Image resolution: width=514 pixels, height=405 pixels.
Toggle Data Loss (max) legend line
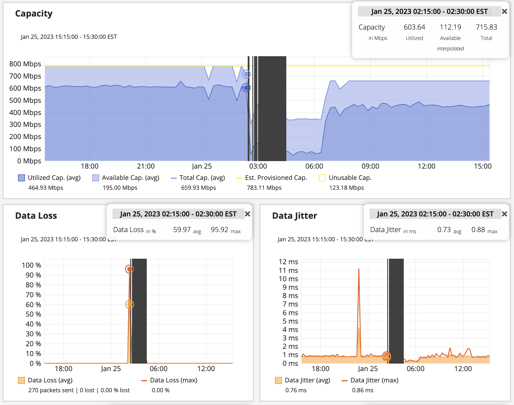click(x=144, y=380)
